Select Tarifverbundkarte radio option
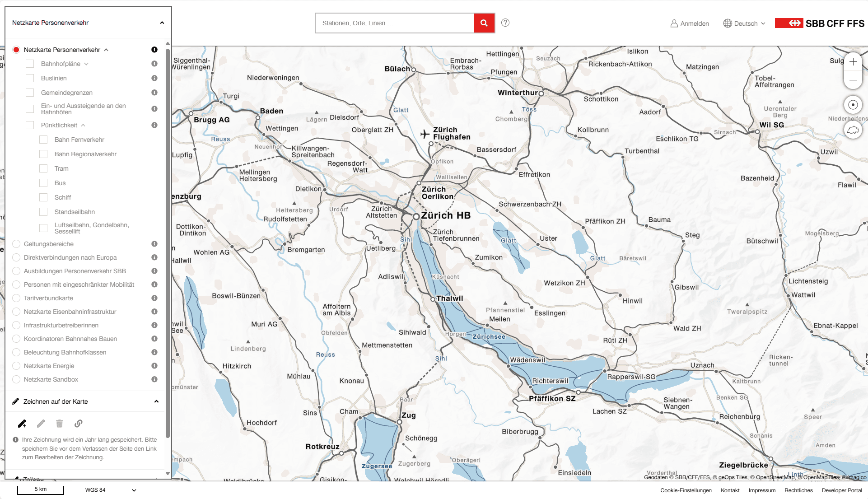The width and height of the screenshot is (868, 499). [16, 298]
